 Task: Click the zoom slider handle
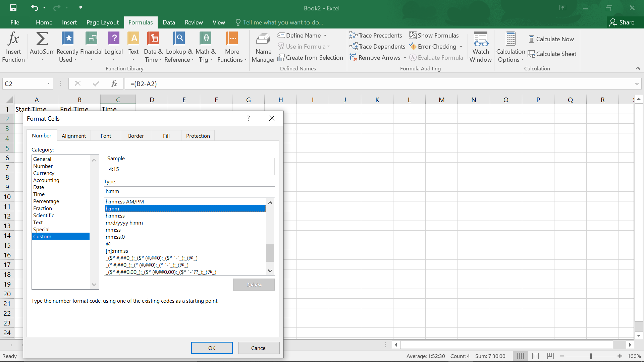[590, 356]
